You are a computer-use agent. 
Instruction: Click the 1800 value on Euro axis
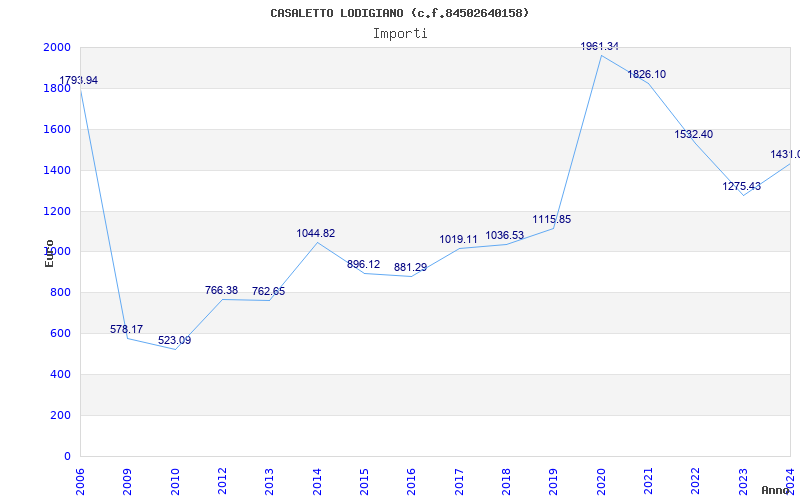click(x=57, y=88)
